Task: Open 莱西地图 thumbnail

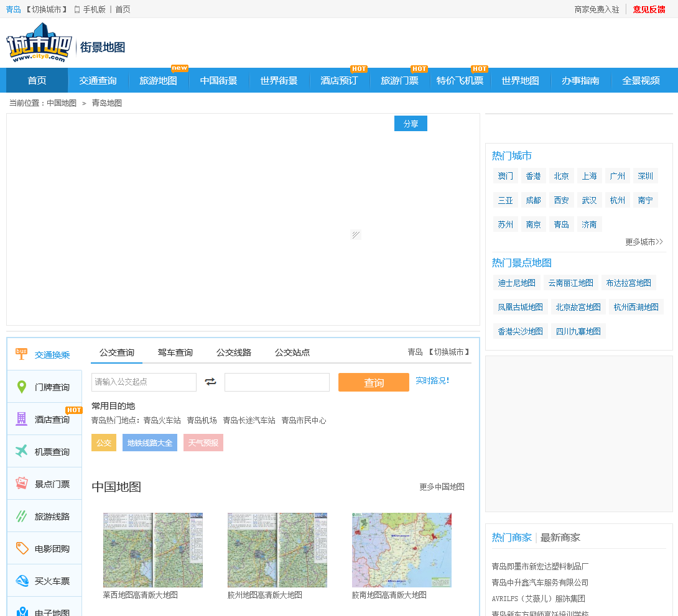Action: click(x=153, y=550)
